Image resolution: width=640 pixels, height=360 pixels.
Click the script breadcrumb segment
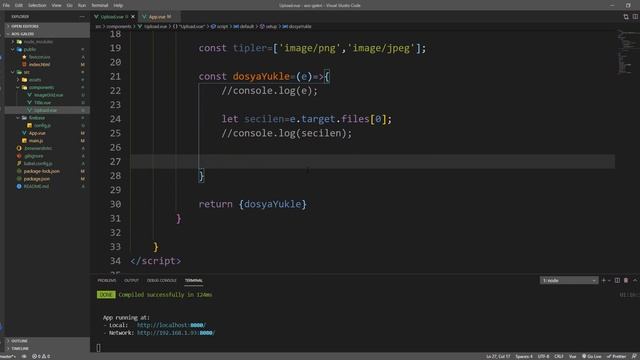220,27
